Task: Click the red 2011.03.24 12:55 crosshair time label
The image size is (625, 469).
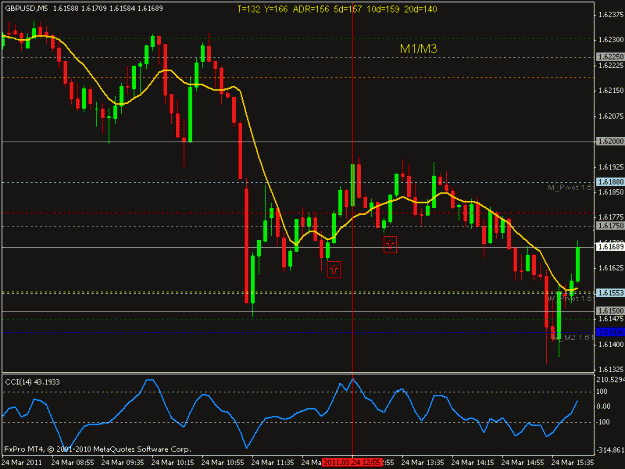Action: click(352, 463)
